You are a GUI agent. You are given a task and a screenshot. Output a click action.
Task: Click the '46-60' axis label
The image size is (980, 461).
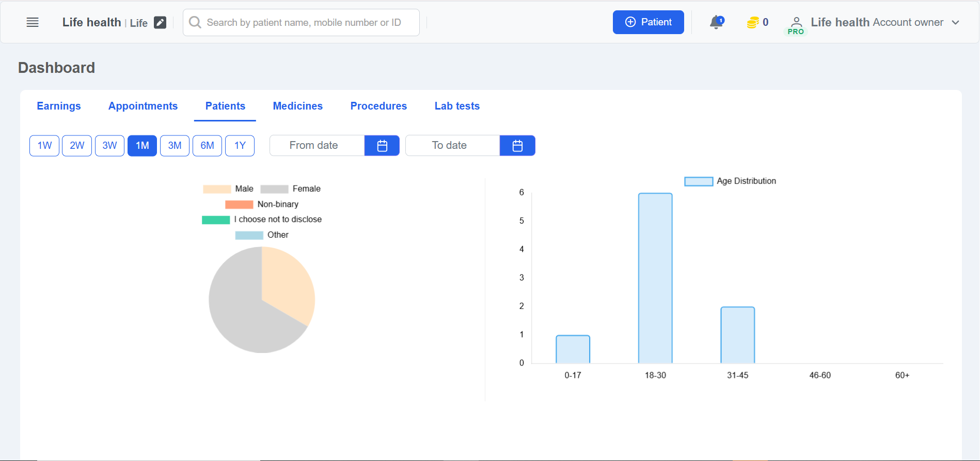click(x=820, y=375)
